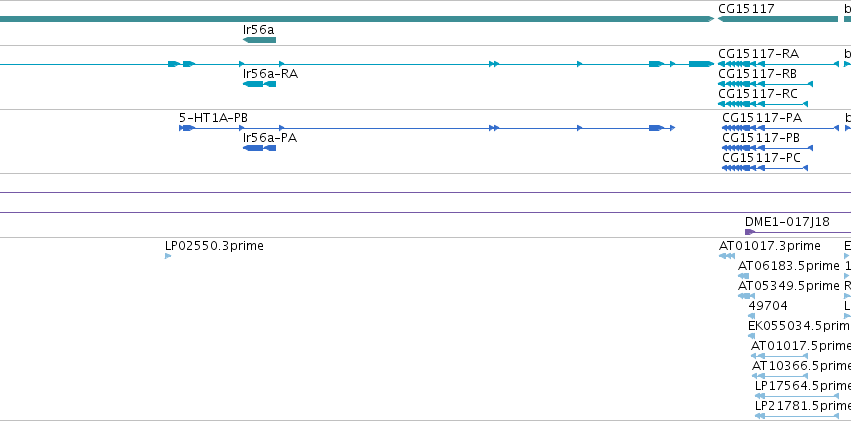Click the AT05349.5prime arrow glyph
Viewport: 851px width, 421px height.
[746, 296]
